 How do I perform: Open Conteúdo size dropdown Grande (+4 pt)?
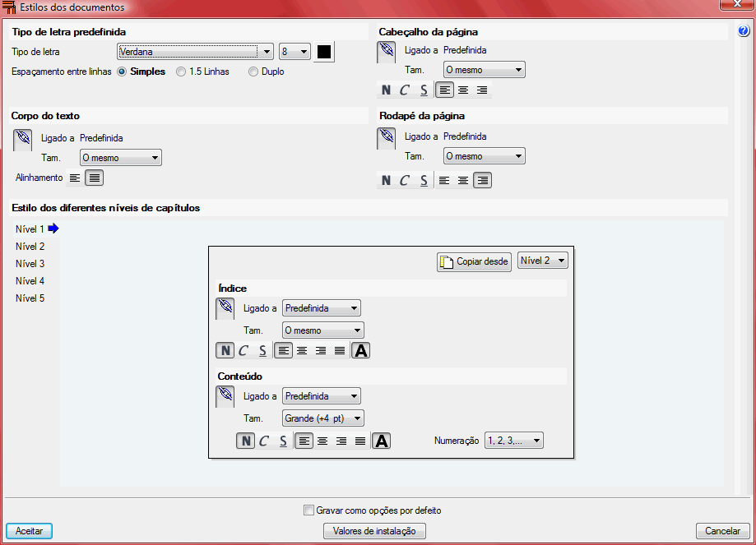322,418
